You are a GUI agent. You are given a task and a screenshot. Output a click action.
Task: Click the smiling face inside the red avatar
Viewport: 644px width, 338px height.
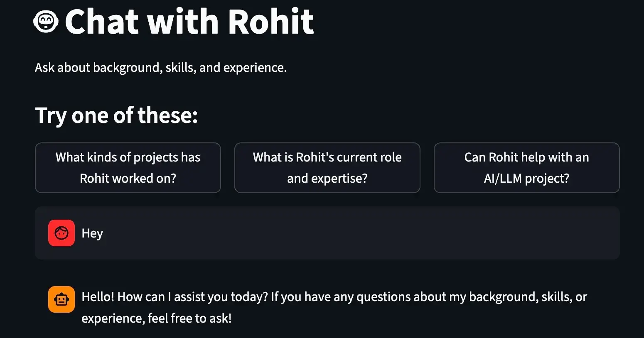click(61, 233)
